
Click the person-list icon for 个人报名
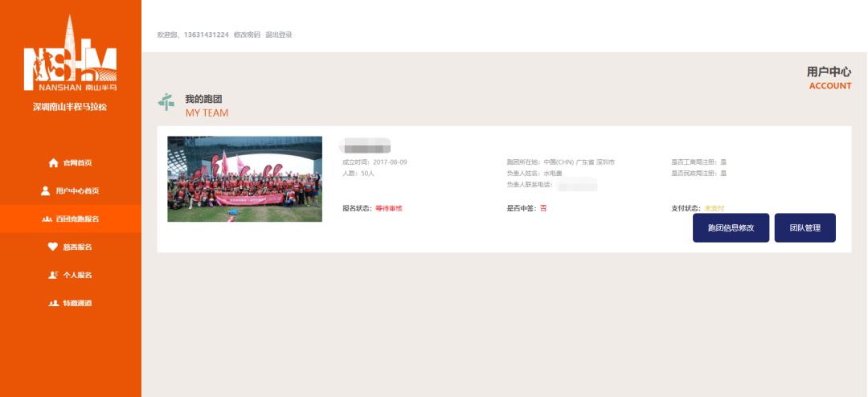click(53, 275)
